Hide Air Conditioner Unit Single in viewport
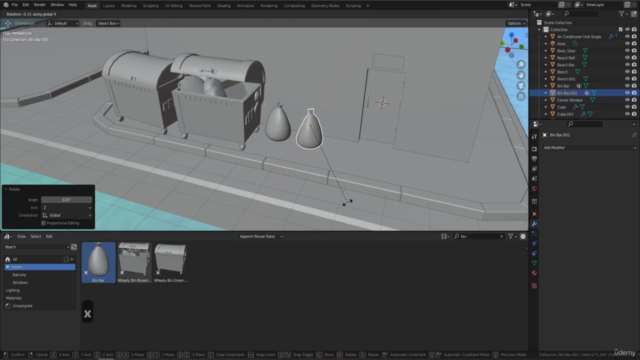This screenshot has height=360, width=640. (x=627, y=36)
